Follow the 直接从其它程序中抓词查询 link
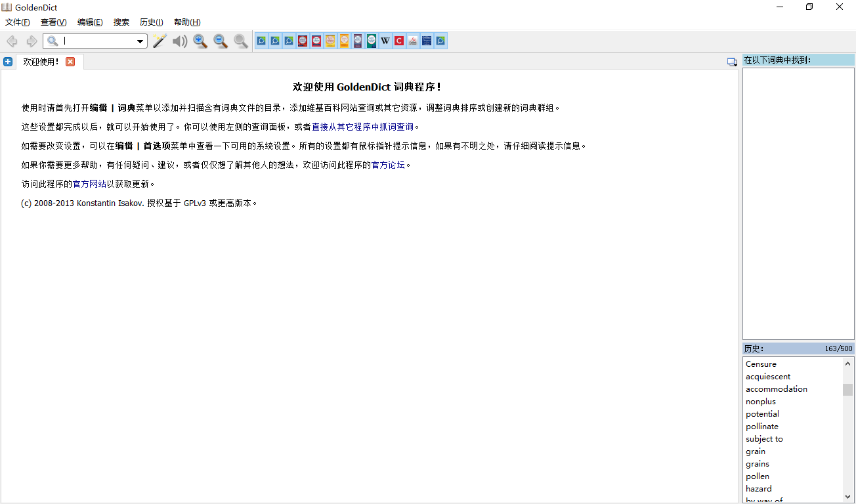Viewport: 856px width, 504px height. click(x=362, y=127)
